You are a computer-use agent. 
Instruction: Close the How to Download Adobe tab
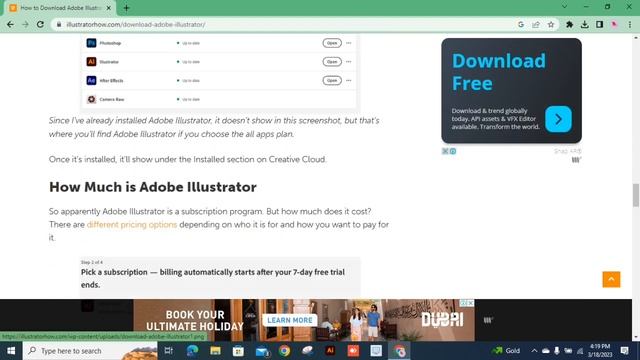coord(109,8)
